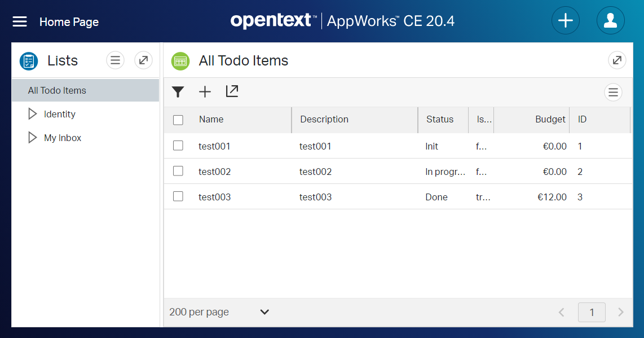Expand the Lists panel to full view
The image size is (644, 338).
pos(143,60)
